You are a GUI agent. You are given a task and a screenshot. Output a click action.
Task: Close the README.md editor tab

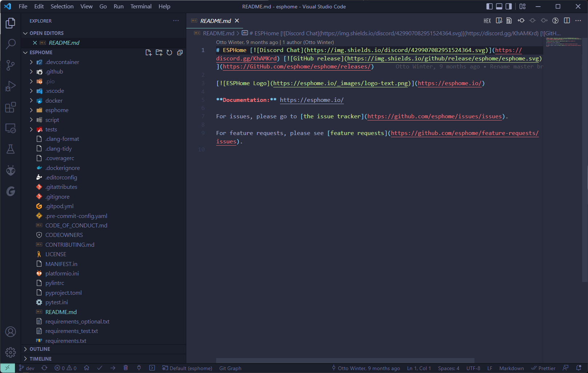pos(237,21)
